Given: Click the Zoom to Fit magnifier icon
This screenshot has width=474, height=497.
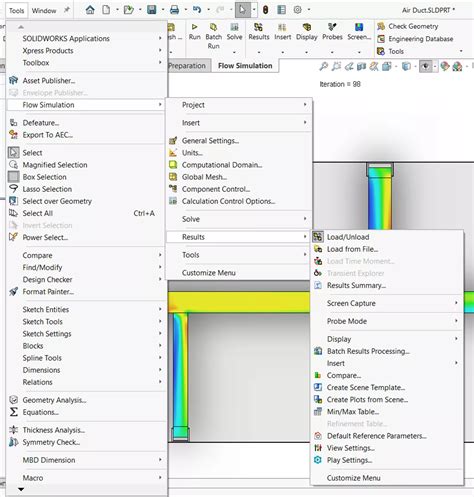Looking at the screenshot, I should coord(323,66).
